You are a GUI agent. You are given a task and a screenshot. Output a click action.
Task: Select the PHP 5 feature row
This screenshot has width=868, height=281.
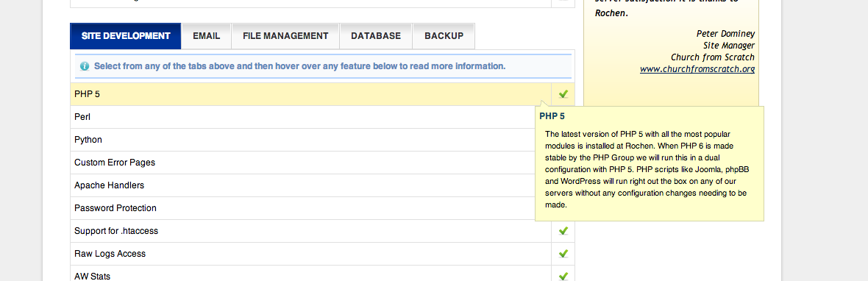coord(322,94)
